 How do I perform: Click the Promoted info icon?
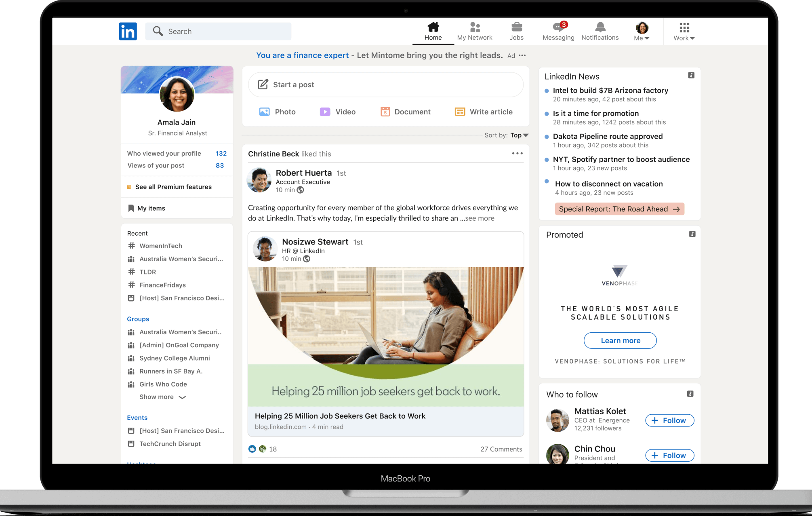point(692,234)
